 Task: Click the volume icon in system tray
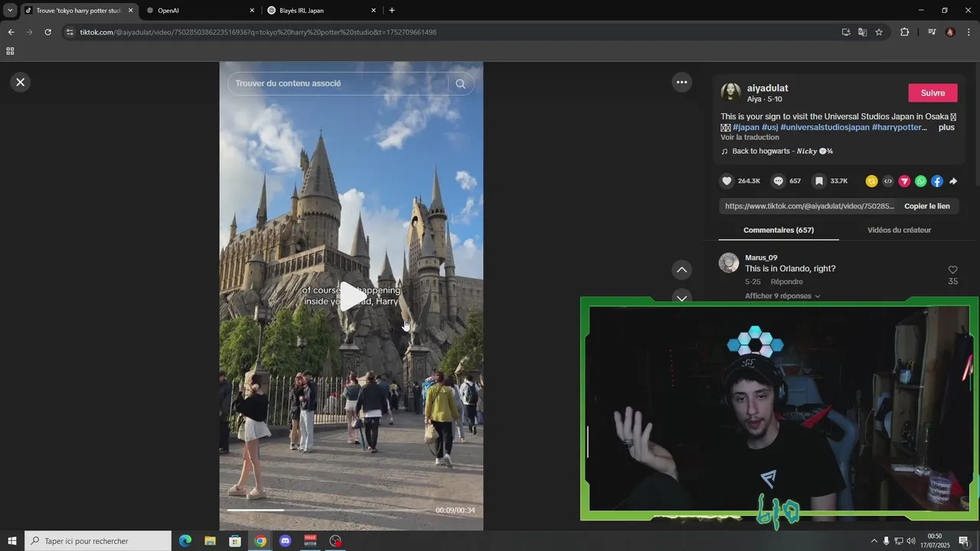911,541
